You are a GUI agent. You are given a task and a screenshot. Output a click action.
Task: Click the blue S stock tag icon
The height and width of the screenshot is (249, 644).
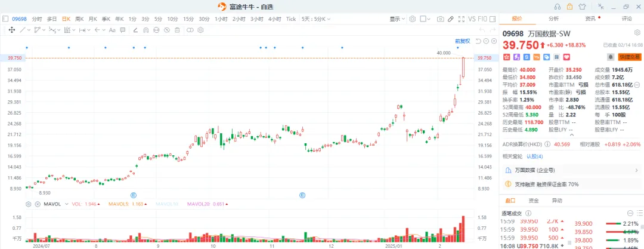coord(526,57)
